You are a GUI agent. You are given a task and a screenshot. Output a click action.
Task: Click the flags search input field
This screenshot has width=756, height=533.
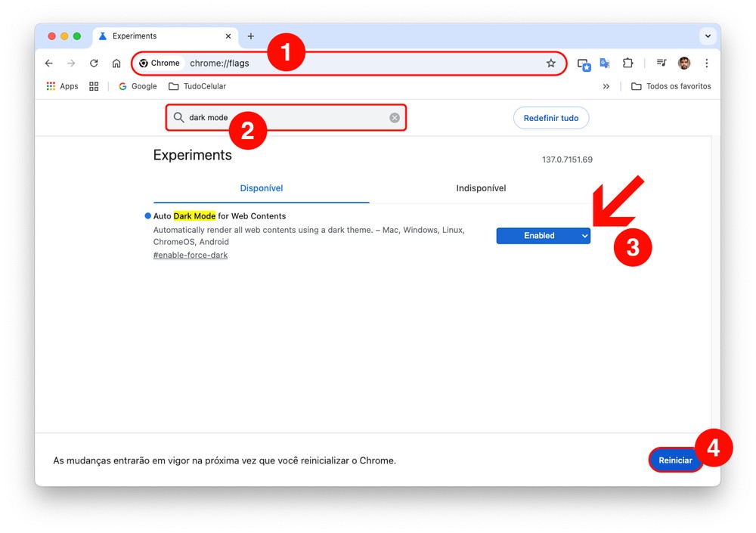tap(287, 118)
